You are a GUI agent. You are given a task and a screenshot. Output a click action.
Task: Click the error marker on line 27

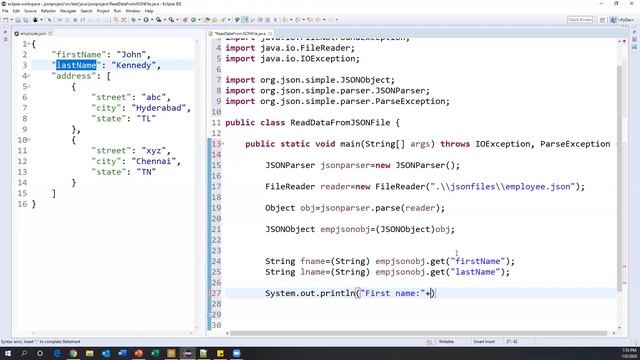coord(210,293)
